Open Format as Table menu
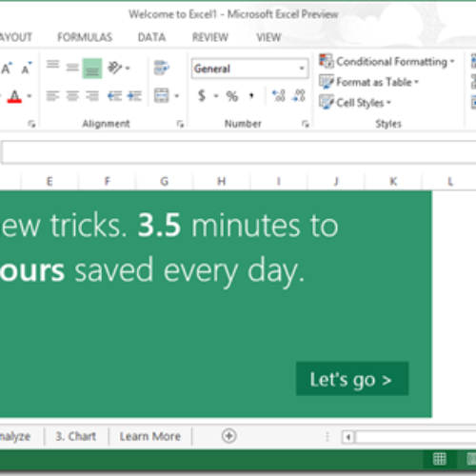The width and height of the screenshot is (476, 476). click(369, 82)
